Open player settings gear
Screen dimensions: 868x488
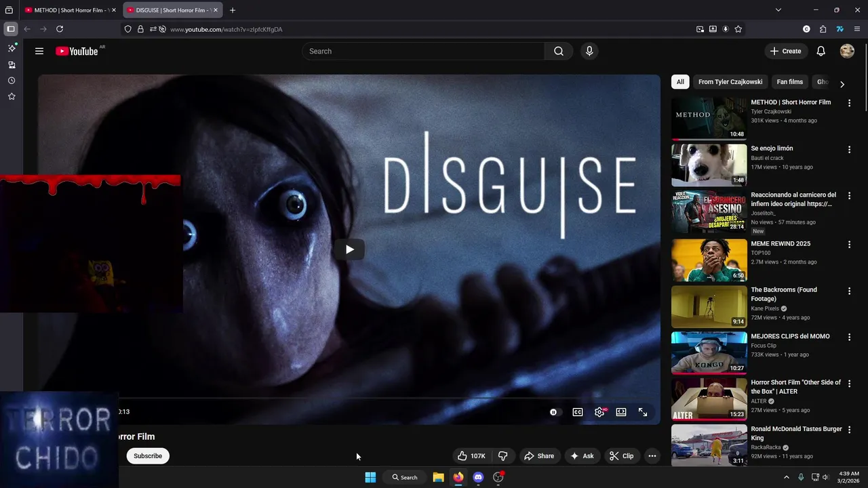[x=599, y=412]
